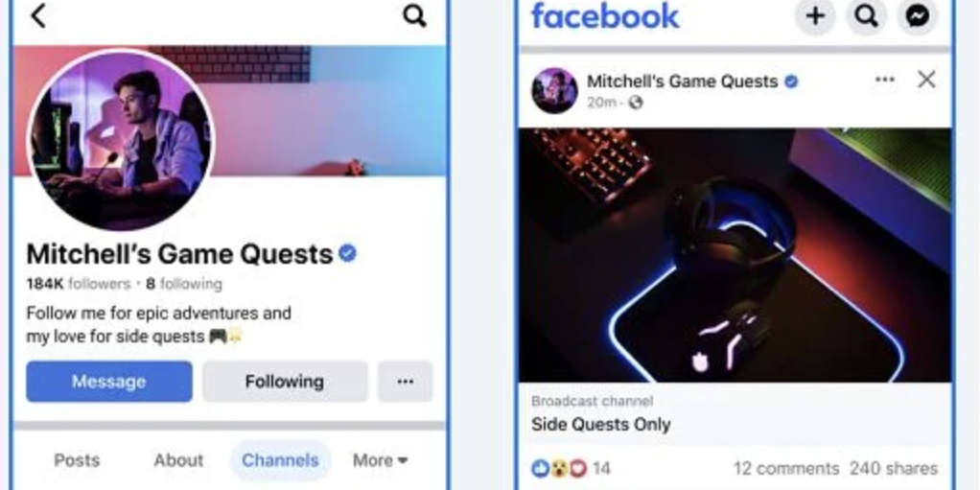Open Messenger icon in the top bar
The width and height of the screenshot is (980, 490).
tap(918, 16)
